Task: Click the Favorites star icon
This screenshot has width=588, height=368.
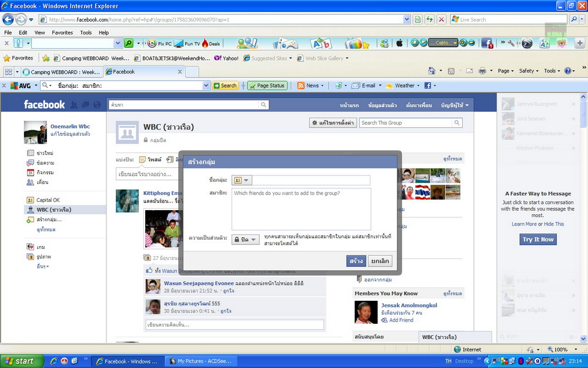Action: (7, 58)
